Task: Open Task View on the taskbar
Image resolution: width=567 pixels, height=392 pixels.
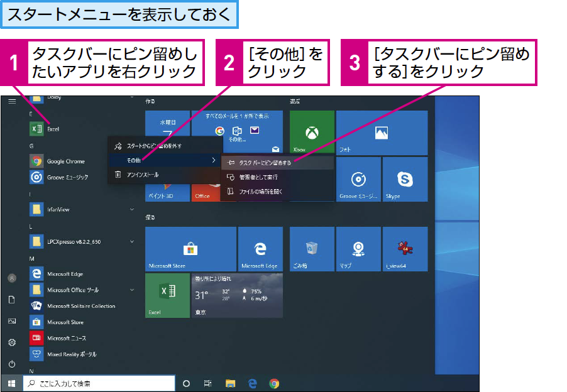Action: tap(208, 383)
